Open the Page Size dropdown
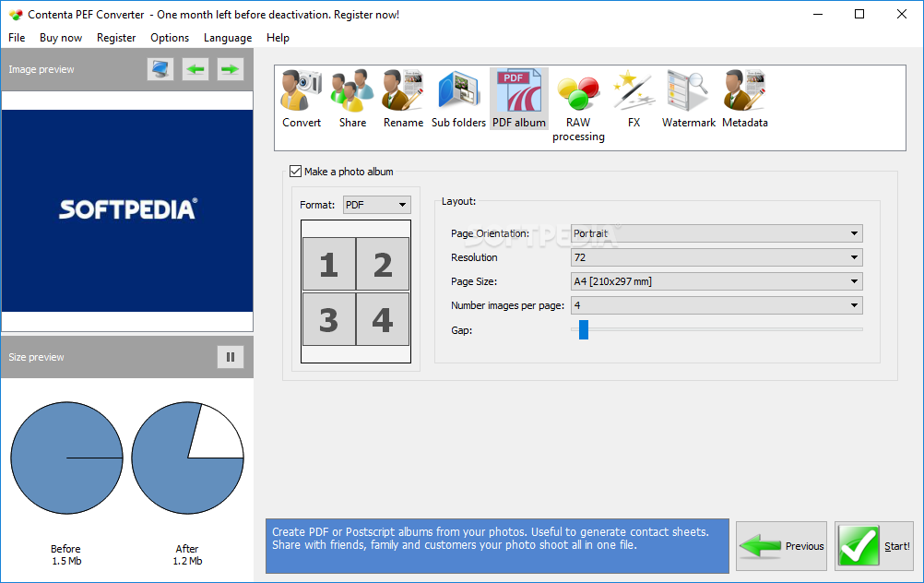Screen dimensions: 924x583 717,281
